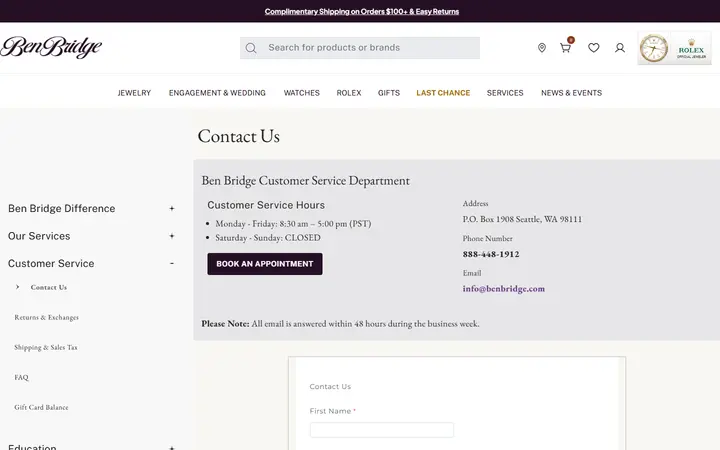
Task: Select Contact Us in the sidebar
Action: 49,287
